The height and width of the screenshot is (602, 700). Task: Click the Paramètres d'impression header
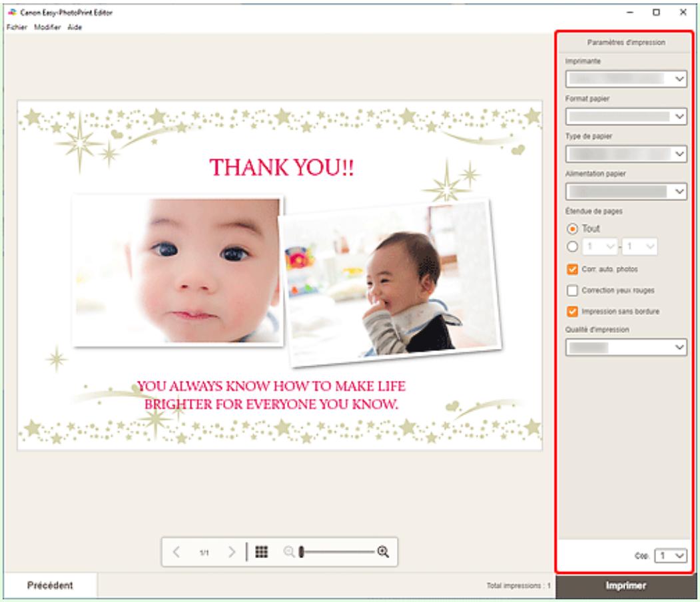[626, 43]
